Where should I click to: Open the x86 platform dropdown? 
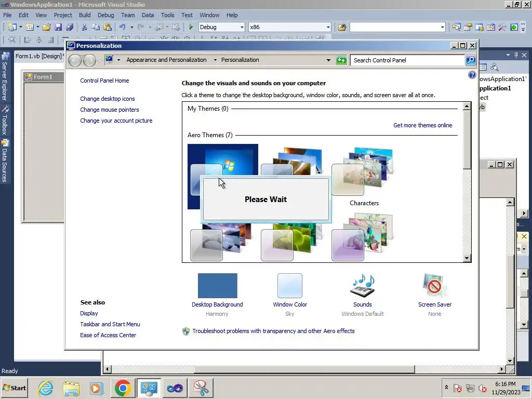pos(328,27)
